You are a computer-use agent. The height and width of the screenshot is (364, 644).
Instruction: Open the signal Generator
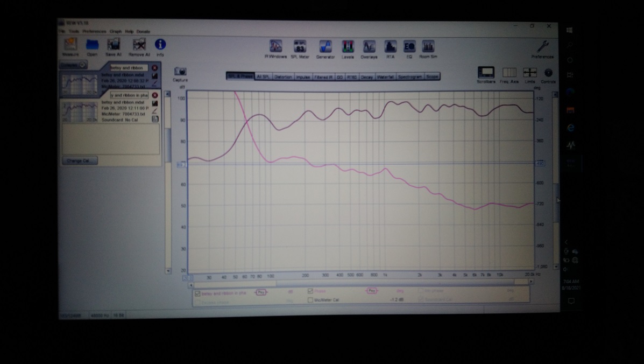coord(325,50)
